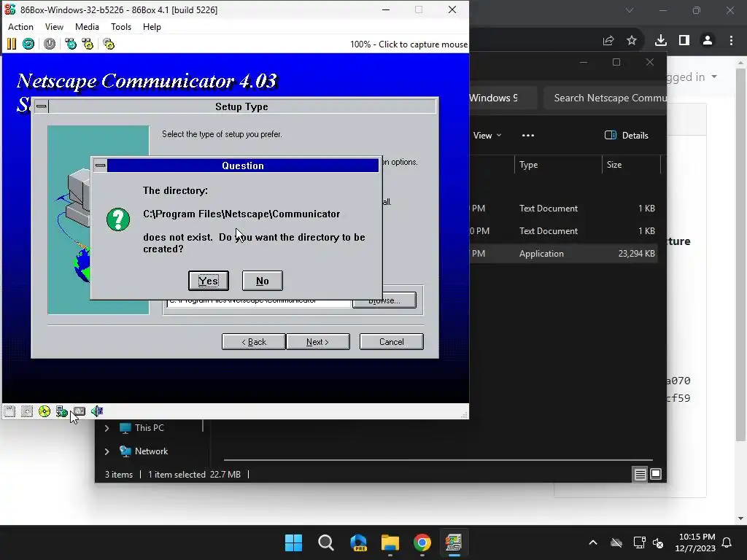This screenshot has height=560, width=747.
Task: Open the Media menu
Action: [x=88, y=27]
